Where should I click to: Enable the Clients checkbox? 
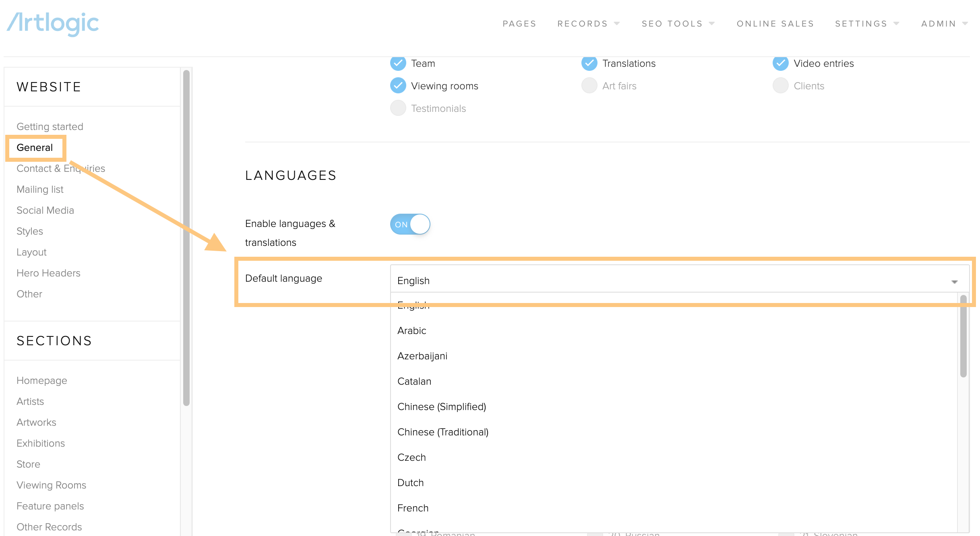click(x=780, y=85)
